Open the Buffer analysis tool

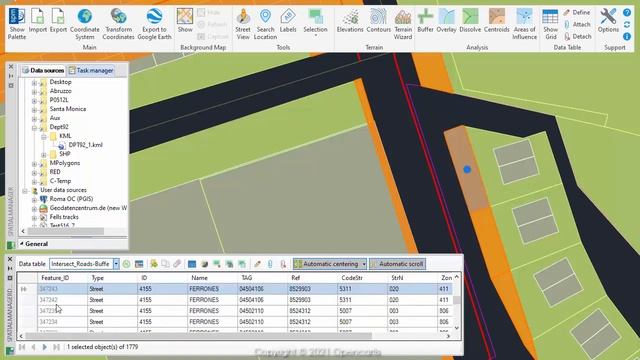pyautogui.click(x=425, y=21)
